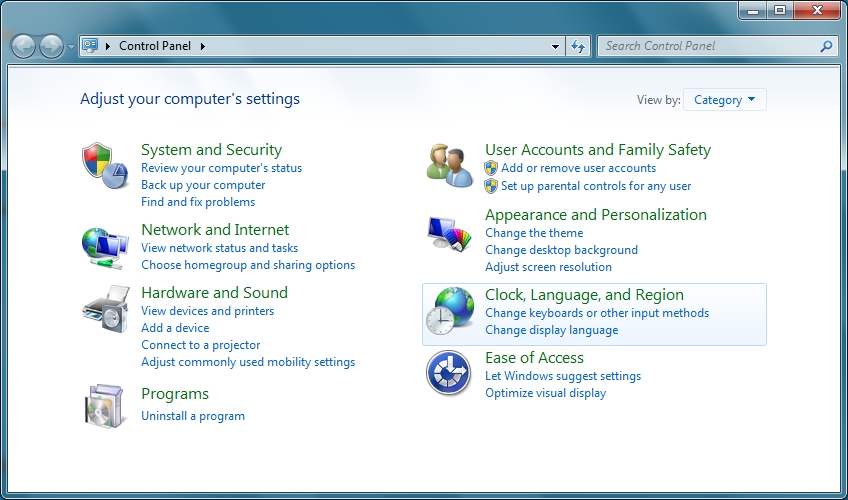Click Change desktop background

tap(561, 250)
